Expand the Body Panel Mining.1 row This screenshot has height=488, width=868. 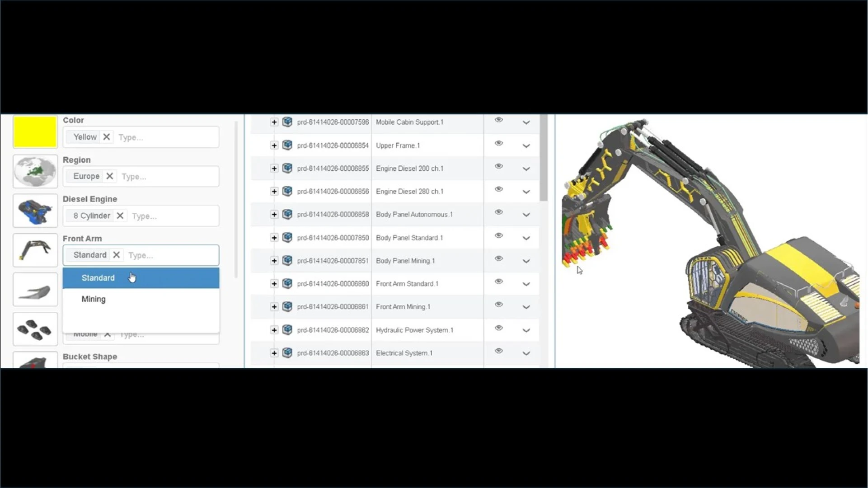[x=274, y=261]
